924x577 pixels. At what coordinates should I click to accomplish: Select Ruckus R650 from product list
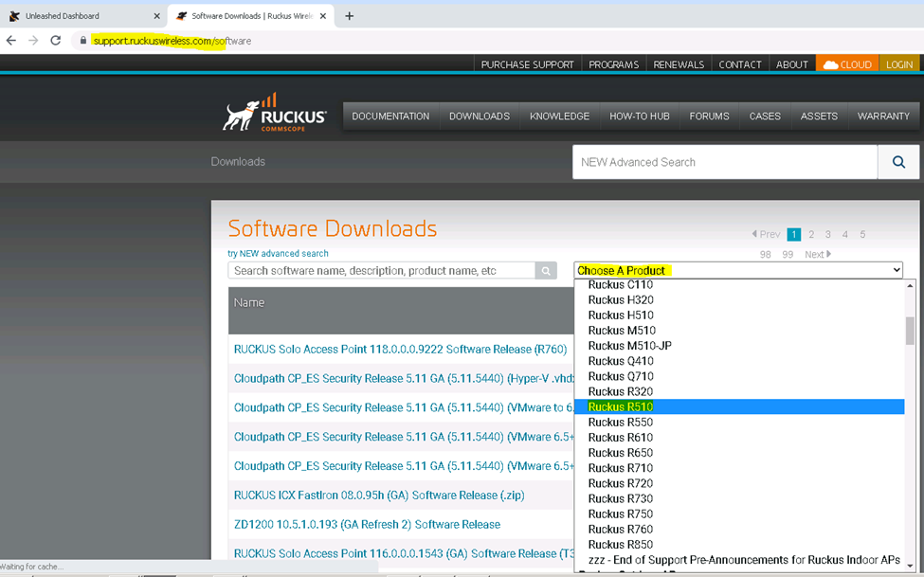739,453
